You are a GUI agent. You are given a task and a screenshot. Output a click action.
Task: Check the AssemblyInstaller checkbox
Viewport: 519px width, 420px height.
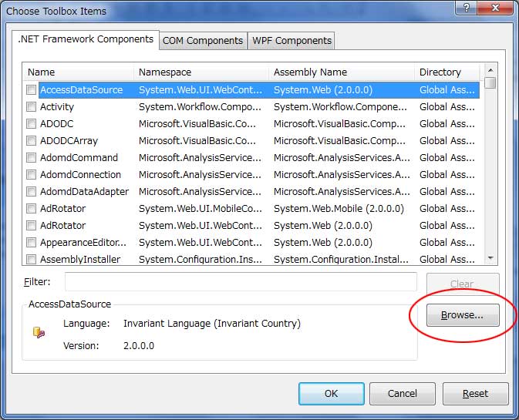click(31, 259)
